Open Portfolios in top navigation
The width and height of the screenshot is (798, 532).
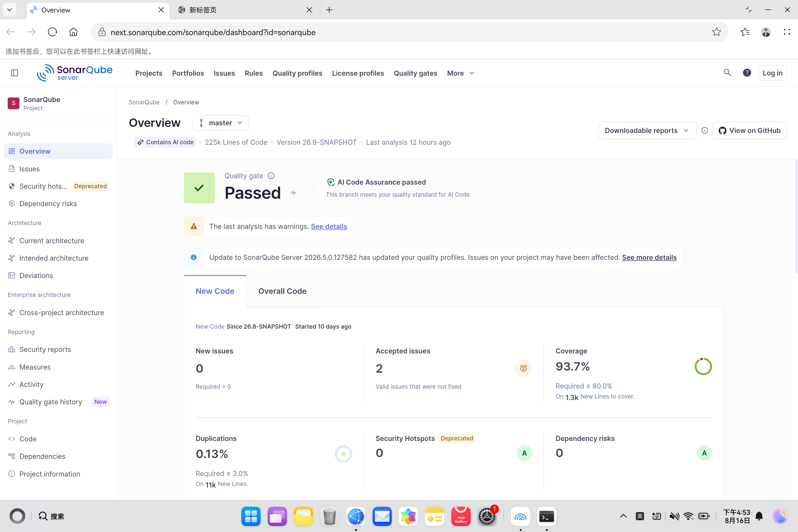(x=188, y=73)
